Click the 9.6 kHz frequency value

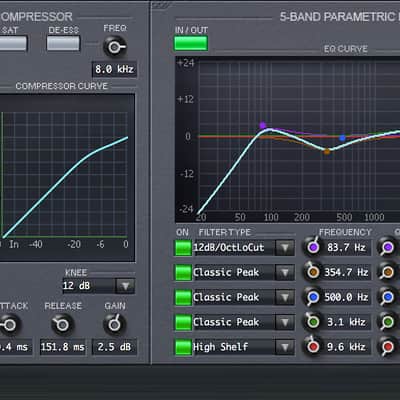[x=346, y=347]
